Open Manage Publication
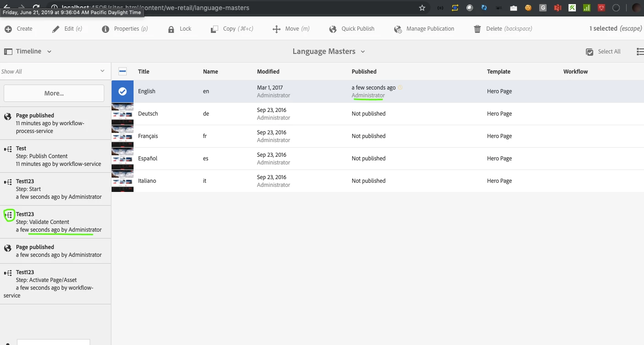 point(424,29)
